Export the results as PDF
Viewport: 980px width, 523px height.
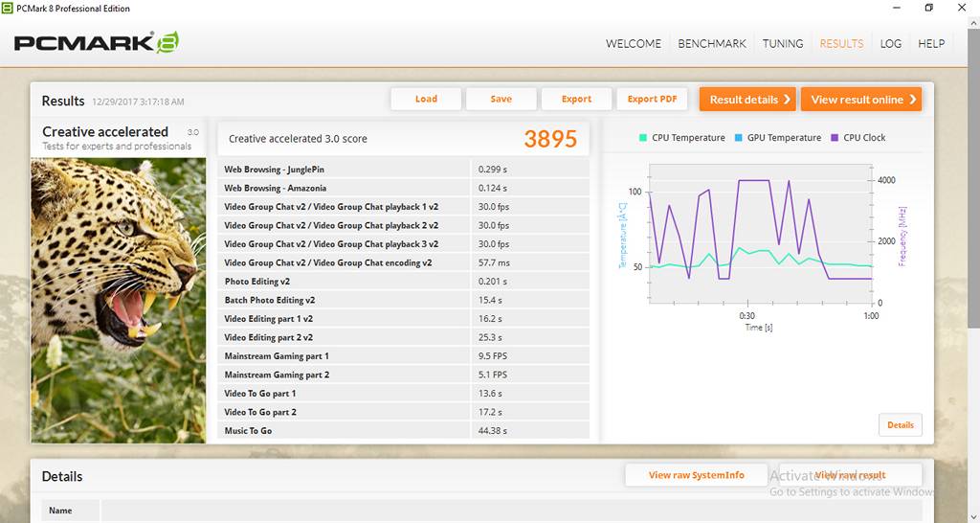click(x=652, y=99)
